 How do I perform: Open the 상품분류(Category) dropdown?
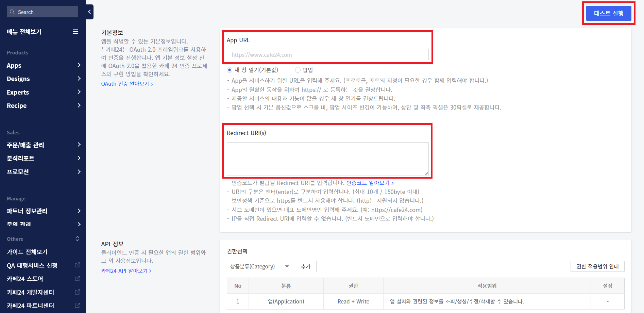(x=259, y=266)
